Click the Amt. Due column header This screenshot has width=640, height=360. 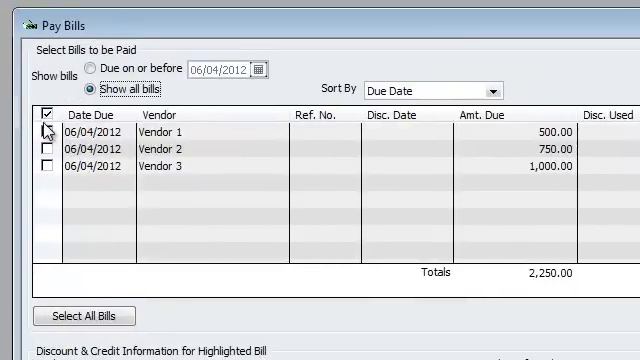[482, 115]
